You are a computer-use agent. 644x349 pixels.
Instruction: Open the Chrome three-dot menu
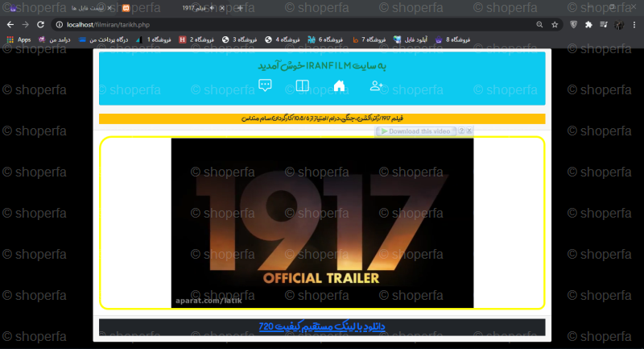click(x=634, y=25)
